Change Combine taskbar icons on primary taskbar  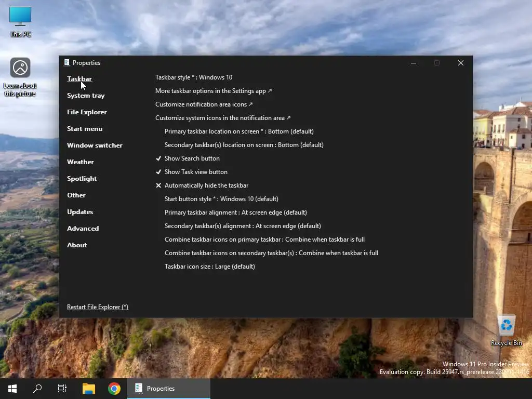click(264, 240)
